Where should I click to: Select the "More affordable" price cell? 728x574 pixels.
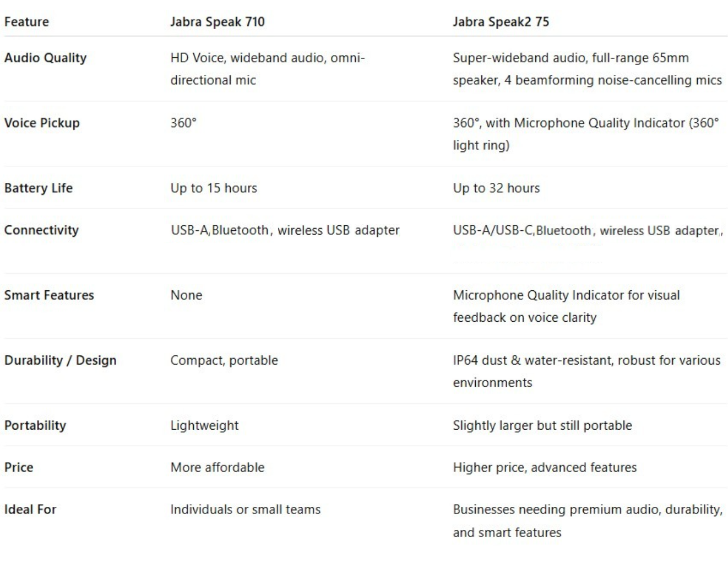click(x=217, y=467)
